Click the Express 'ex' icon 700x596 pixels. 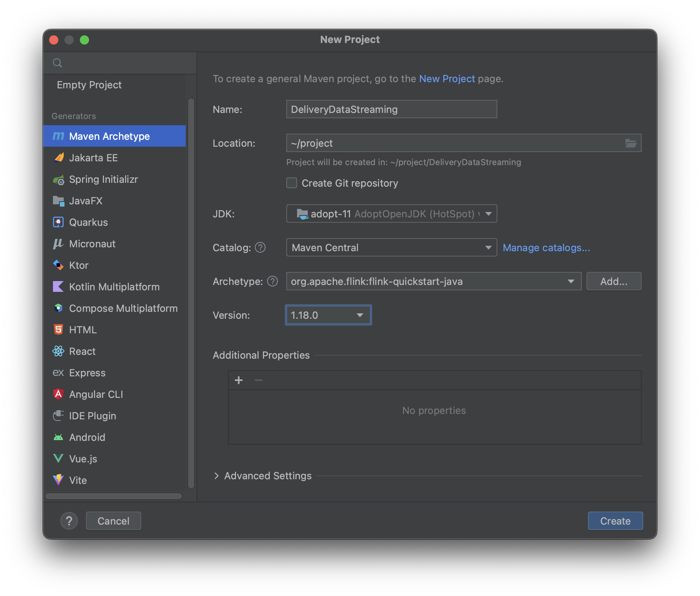tap(58, 373)
